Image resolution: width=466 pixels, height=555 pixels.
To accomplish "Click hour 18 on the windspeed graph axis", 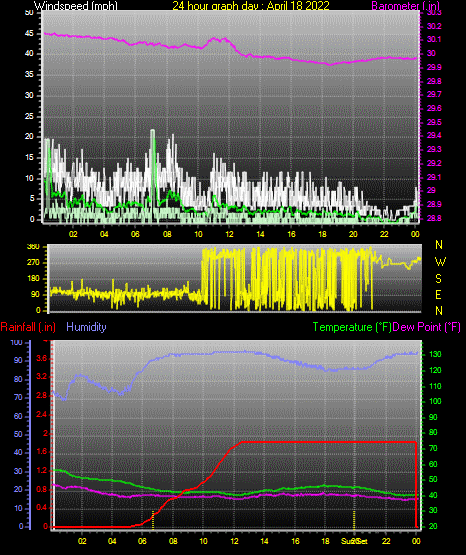I will (322, 234).
